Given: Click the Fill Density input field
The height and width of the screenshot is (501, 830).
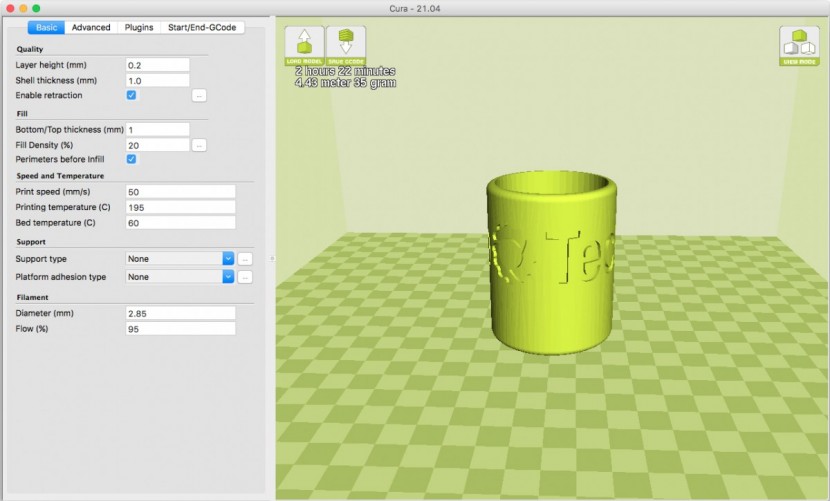Looking at the screenshot, I should 158,145.
